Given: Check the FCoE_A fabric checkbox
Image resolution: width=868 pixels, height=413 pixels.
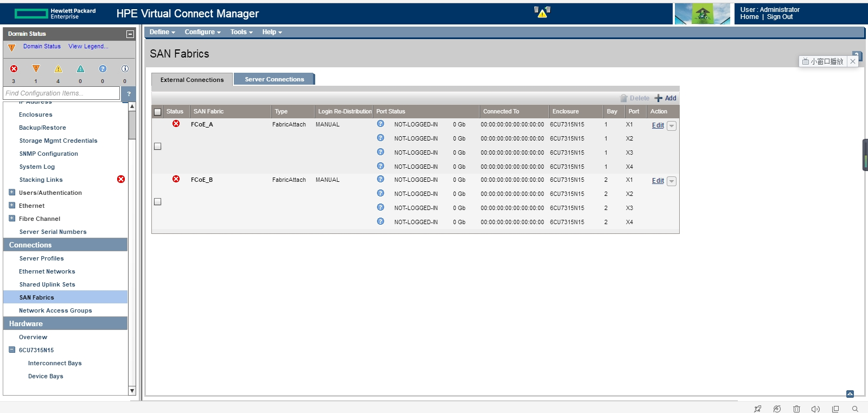Looking at the screenshot, I should tap(158, 146).
